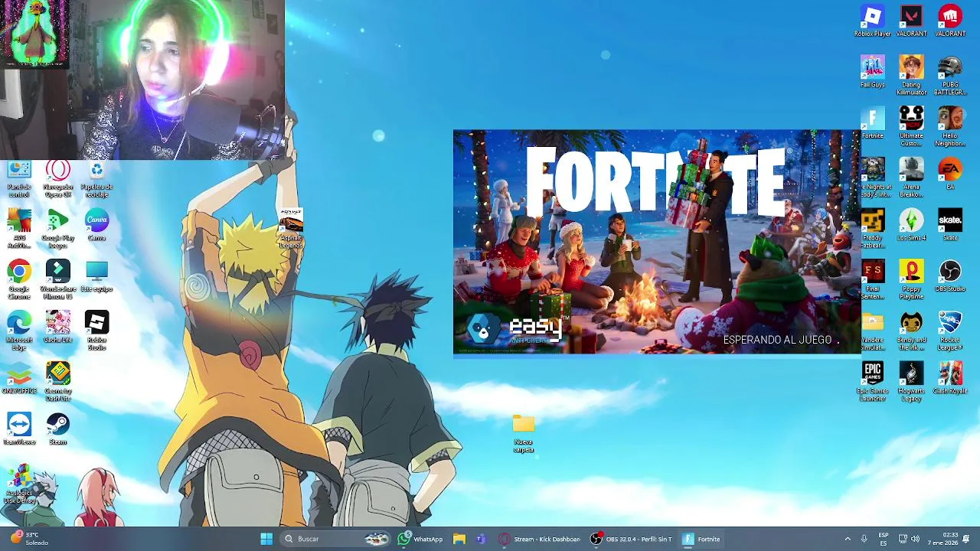Open the Ultimate Custom Night shortcut
The width and height of the screenshot is (980, 551).
[911, 127]
